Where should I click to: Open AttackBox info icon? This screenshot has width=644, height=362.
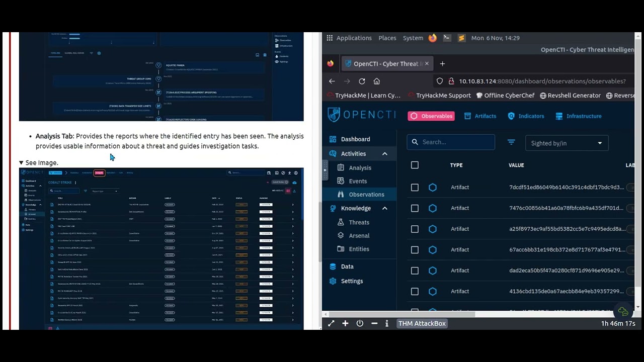click(x=387, y=323)
